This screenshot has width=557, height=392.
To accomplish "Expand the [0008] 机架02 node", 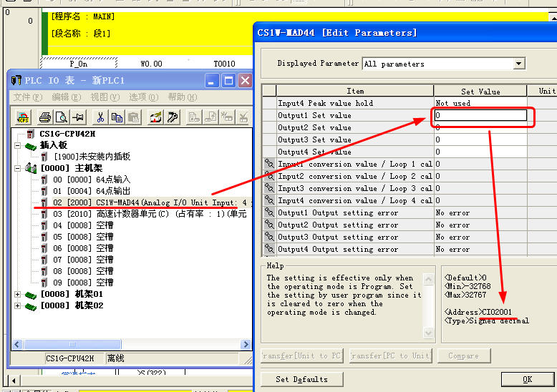I will (19, 305).
